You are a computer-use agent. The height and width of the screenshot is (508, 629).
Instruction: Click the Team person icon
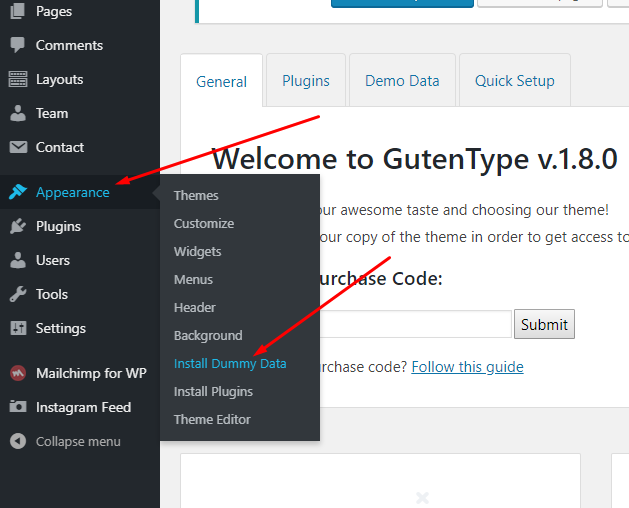(18, 113)
